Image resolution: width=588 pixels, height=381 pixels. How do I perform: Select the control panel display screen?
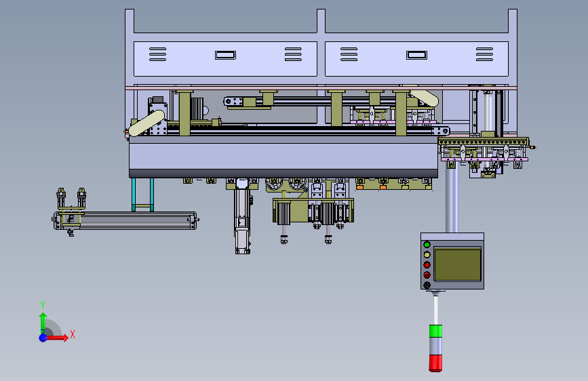pyautogui.click(x=458, y=264)
